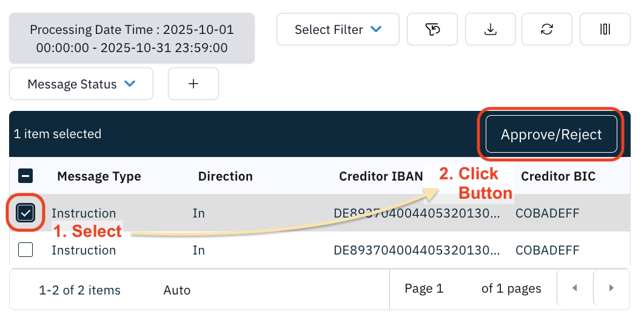Click the Direction column header

tap(225, 176)
